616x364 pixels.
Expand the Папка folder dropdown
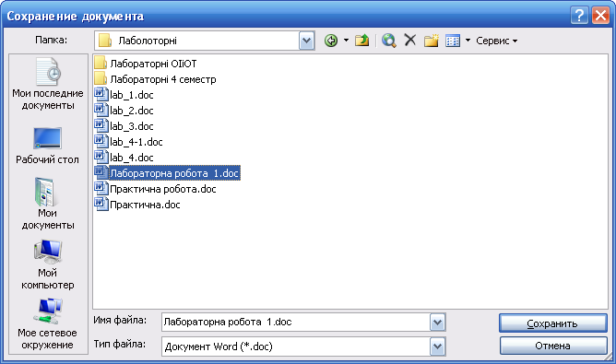tap(307, 41)
